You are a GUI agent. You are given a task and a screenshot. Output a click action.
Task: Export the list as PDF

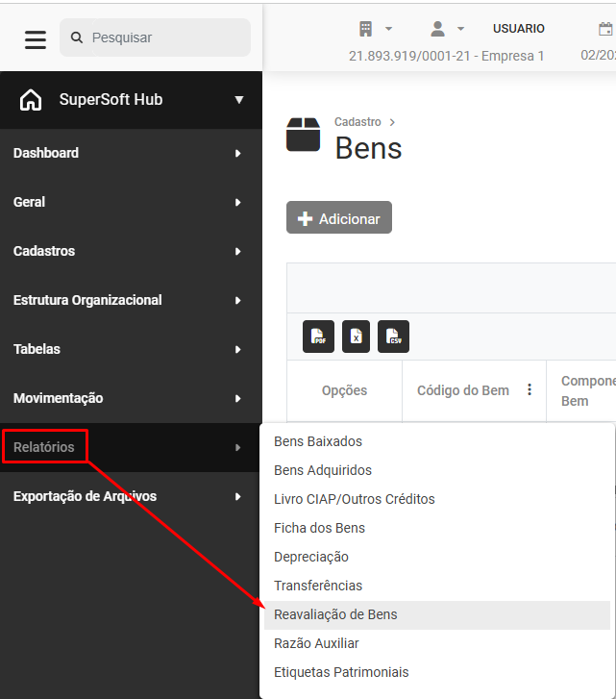click(x=319, y=337)
